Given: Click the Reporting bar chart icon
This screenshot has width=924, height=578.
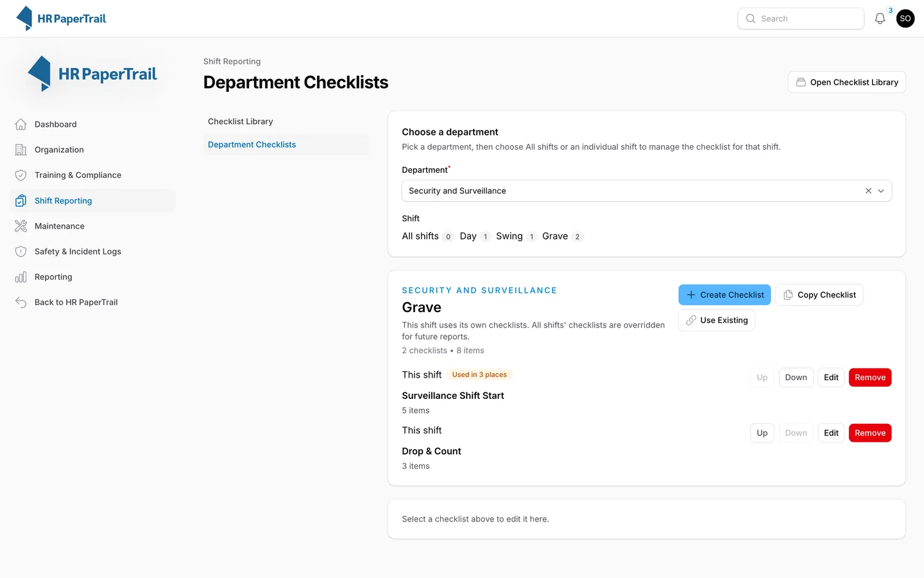Looking at the screenshot, I should (21, 277).
